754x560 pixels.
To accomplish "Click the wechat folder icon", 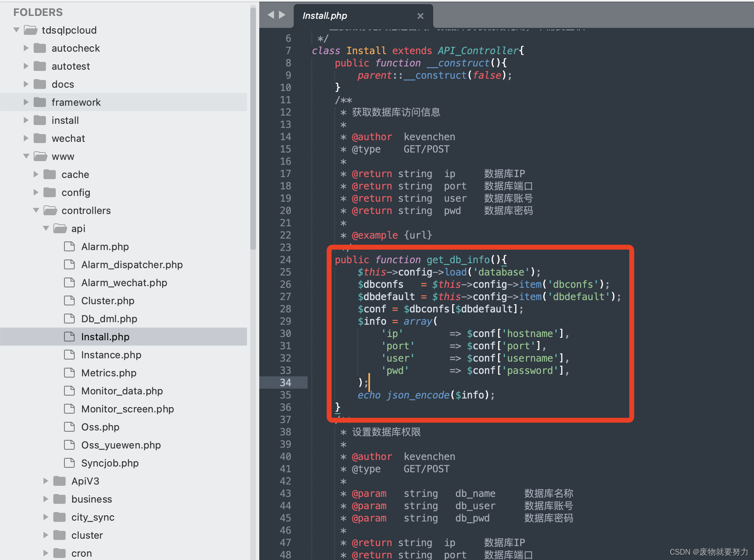I will (40, 138).
